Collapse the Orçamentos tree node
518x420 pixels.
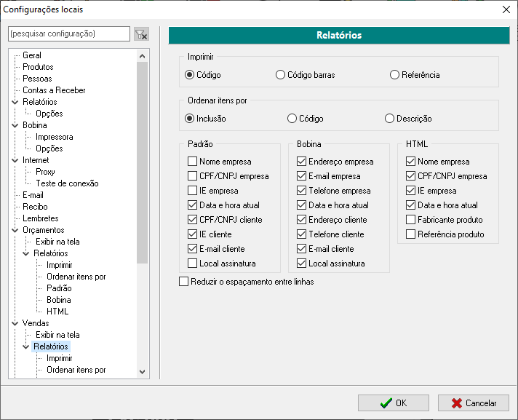15,230
